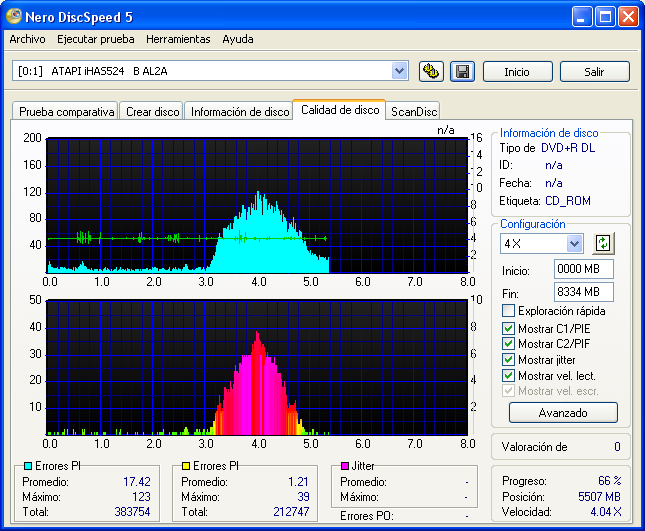
Task: Click the drive options icon next to Save
Action: coord(431,71)
